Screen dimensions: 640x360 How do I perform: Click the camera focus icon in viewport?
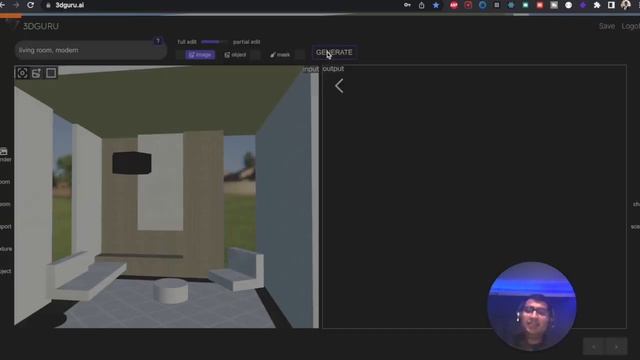[22, 73]
